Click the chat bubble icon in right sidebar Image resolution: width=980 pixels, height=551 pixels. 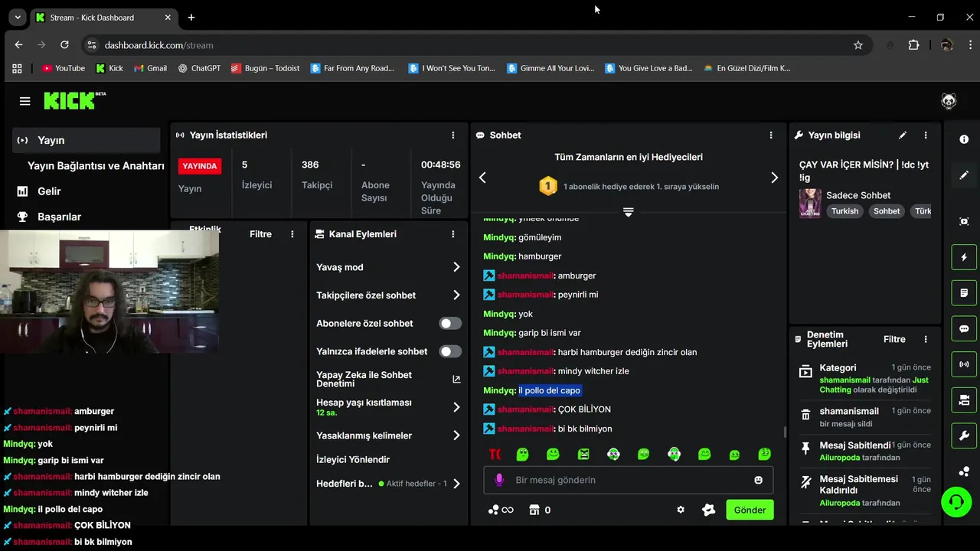[964, 328]
